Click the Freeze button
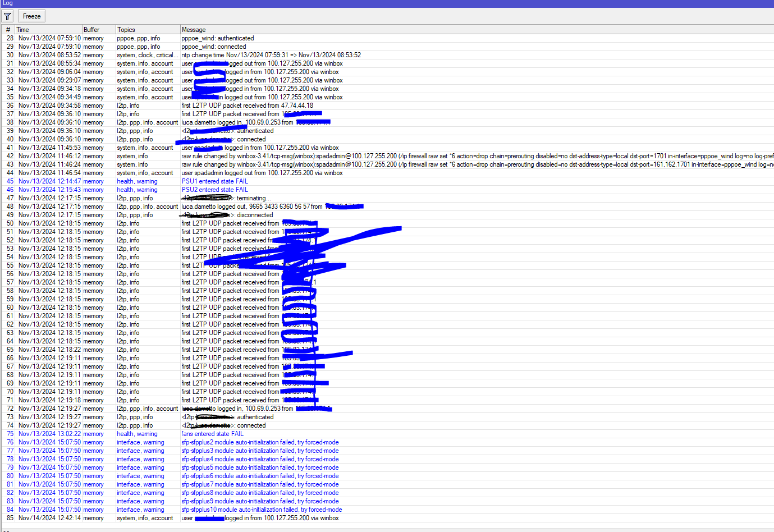Viewport: 774px width, 532px height. pyautogui.click(x=31, y=16)
